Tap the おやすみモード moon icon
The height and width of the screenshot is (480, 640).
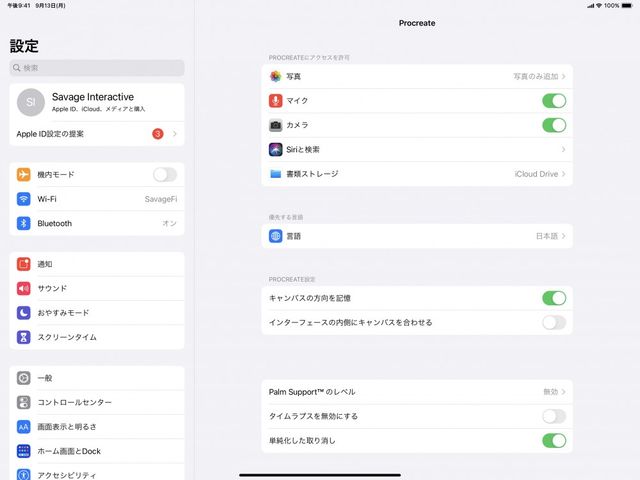pyautogui.click(x=24, y=313)
